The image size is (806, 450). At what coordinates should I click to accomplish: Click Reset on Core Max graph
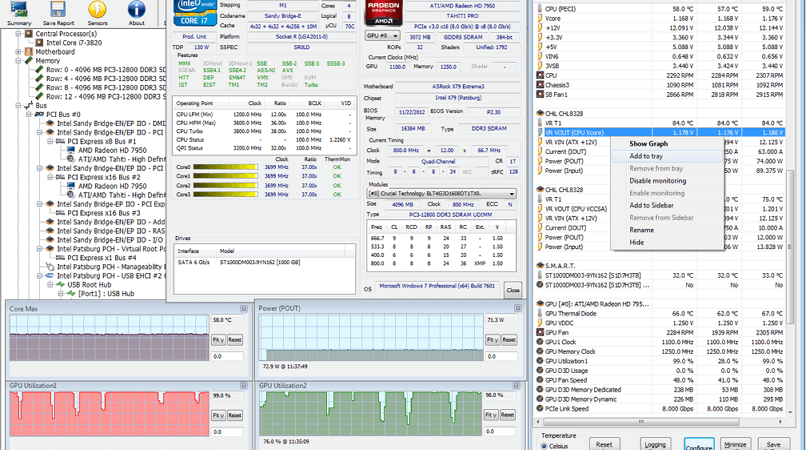[235, 340]
